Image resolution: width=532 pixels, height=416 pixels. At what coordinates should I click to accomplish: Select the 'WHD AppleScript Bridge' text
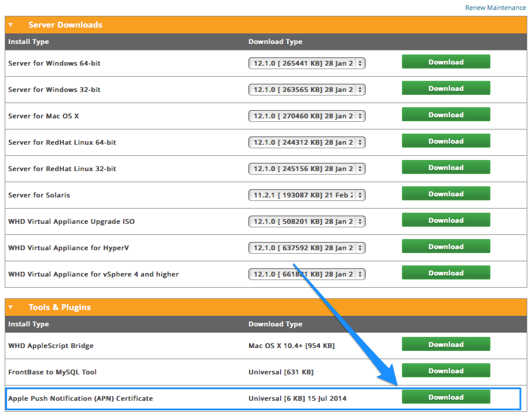point(51,346)
